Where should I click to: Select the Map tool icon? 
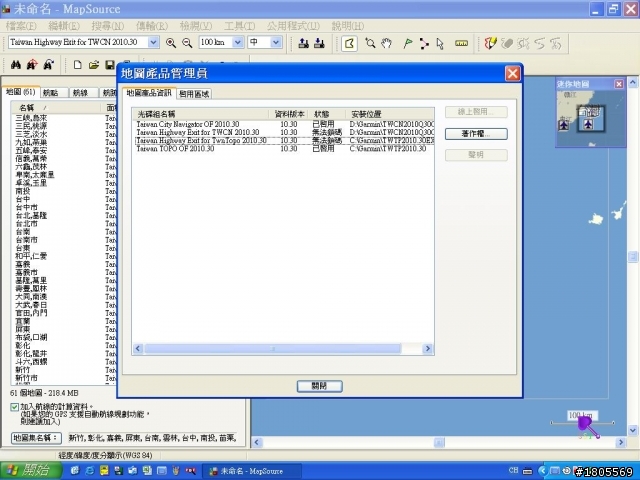tap(349, 43)
